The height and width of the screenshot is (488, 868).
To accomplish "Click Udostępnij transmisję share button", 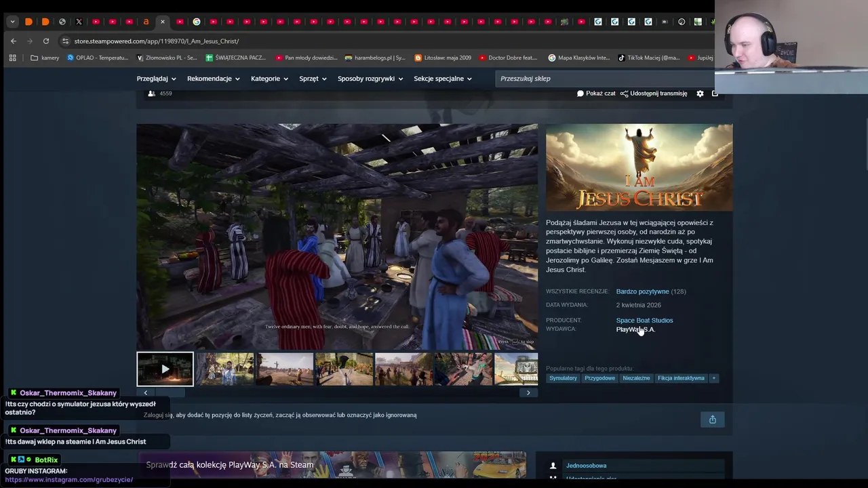I will [x=654, y=94].
